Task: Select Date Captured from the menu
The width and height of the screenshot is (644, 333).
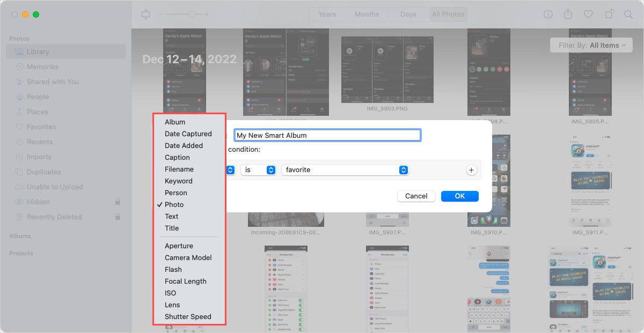Action: 188,134
